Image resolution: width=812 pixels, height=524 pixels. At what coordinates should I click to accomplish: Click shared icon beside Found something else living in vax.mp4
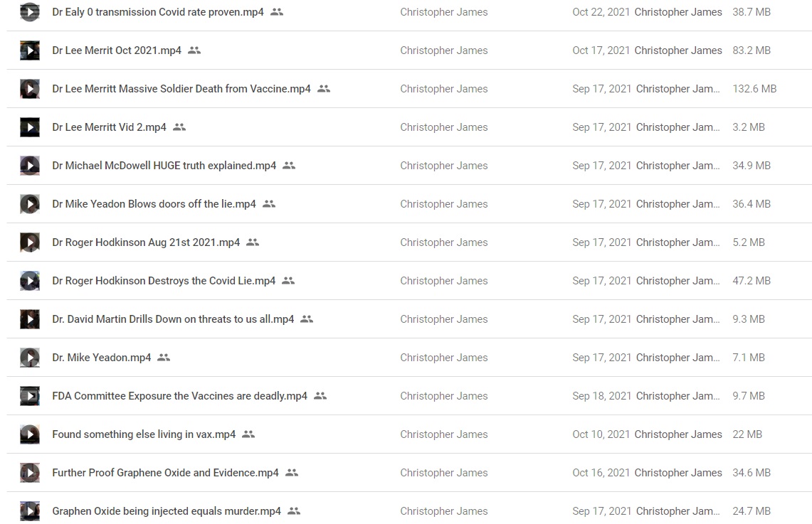(x=248, y=434)
